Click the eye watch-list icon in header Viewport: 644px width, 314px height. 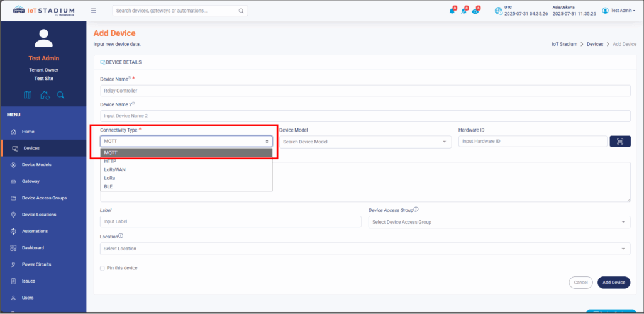(475, 11)
